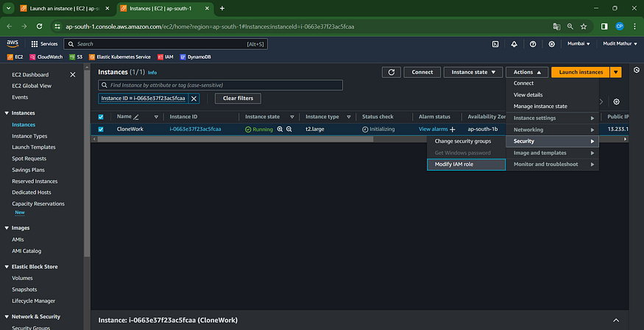Choose Change security groups

(x=466, y=141)
